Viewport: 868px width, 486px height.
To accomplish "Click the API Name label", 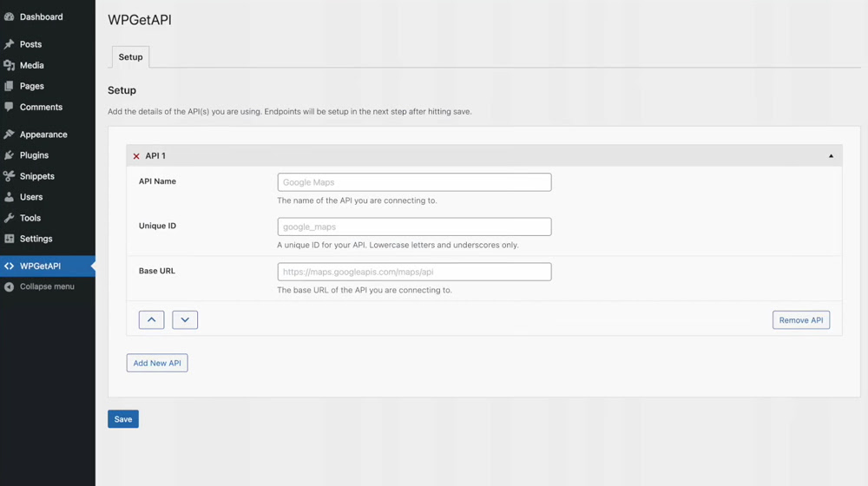I will coord(157,181).
